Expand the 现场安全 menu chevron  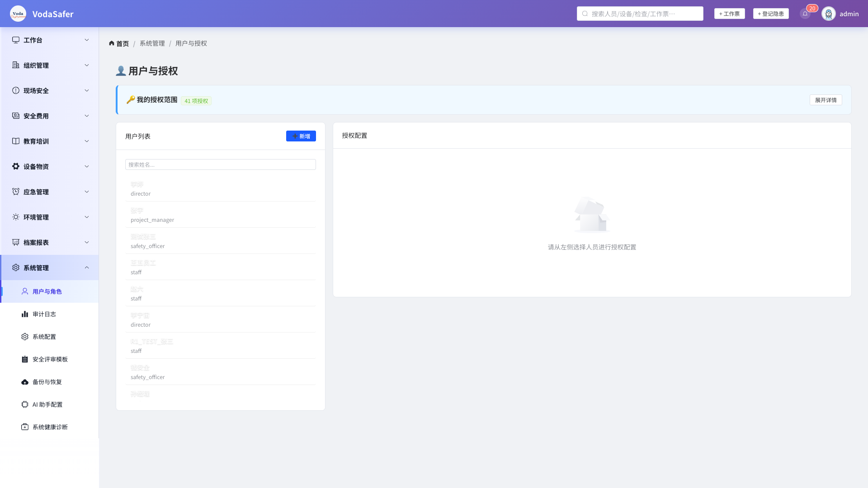[87, 90]
